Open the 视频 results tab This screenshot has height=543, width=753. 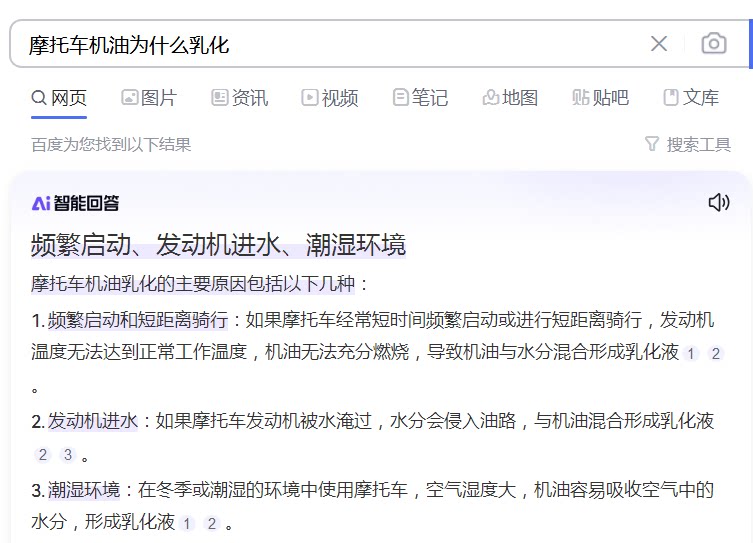(x=329, y=98)
